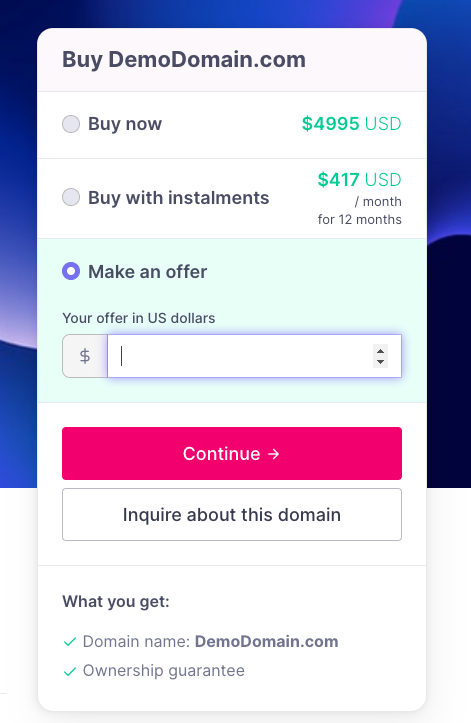
Task: Choose the Buy with instalments radio option
Action: click(x=71, y=197)
